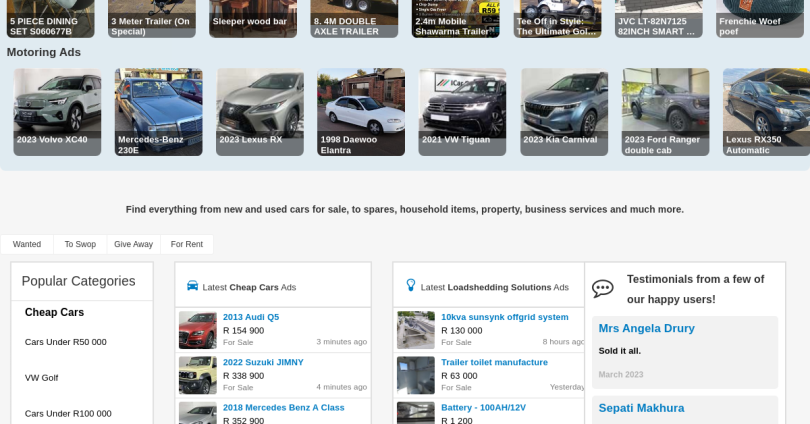The height and width of the screenshot is (424, 810).
Task: Click the 'Sold it all.' testimonial text
Action: pos(619,351)
